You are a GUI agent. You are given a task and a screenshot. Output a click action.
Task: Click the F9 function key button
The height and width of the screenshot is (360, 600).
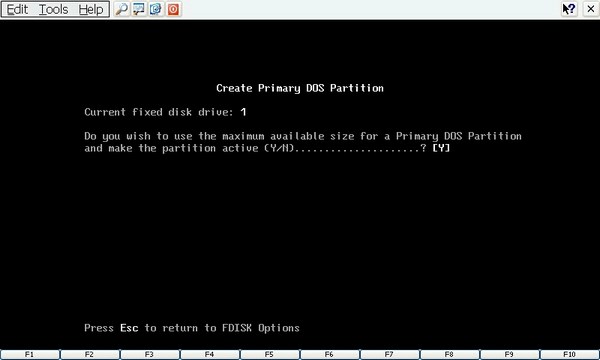(510, 355)
